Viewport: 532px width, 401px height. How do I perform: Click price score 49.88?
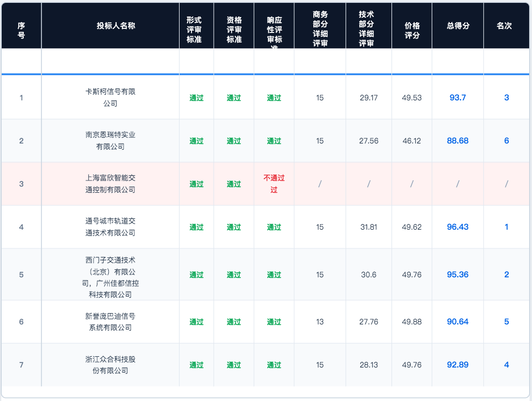[411, 322]
